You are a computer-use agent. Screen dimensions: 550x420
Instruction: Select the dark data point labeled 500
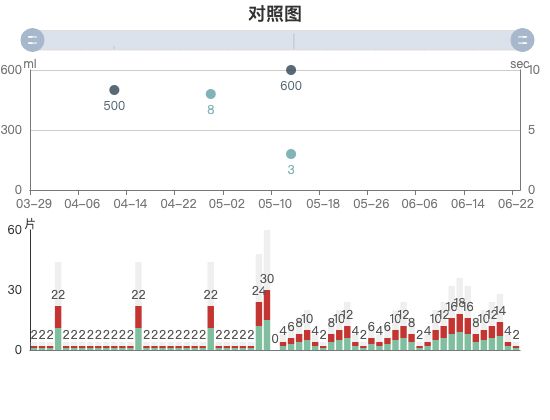pyautogui.click(x=114, y=90)
